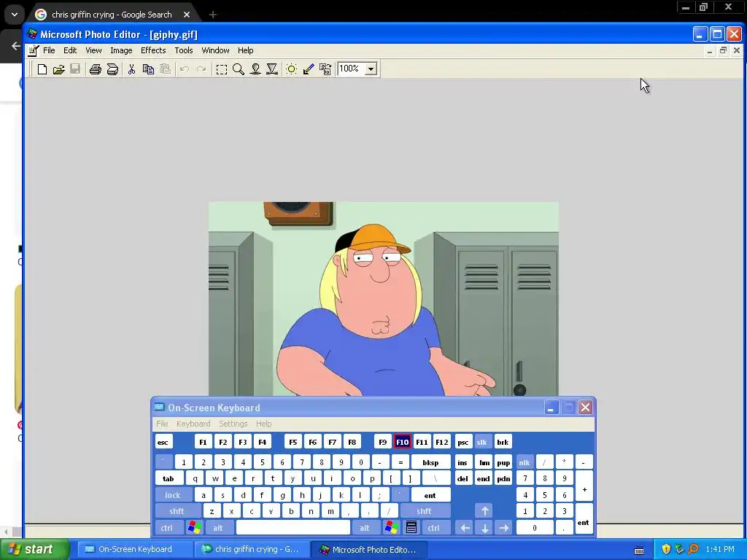The height and width of the screenshot is (560, 747).
Task: Click the Undo arrow icon
Action: (x=185, y=69)
